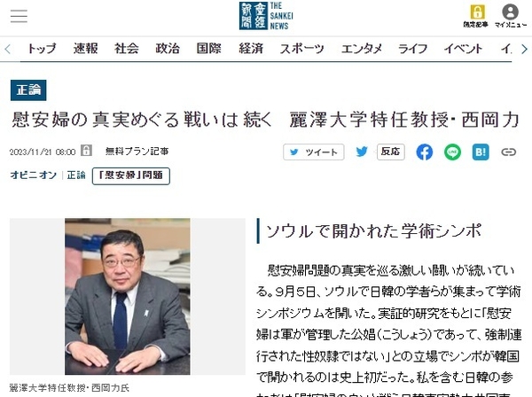The width and height of the screenshot is (532, 397).
Task: Follow the オピニオン breadcrumb link
Action: (34, 175)
